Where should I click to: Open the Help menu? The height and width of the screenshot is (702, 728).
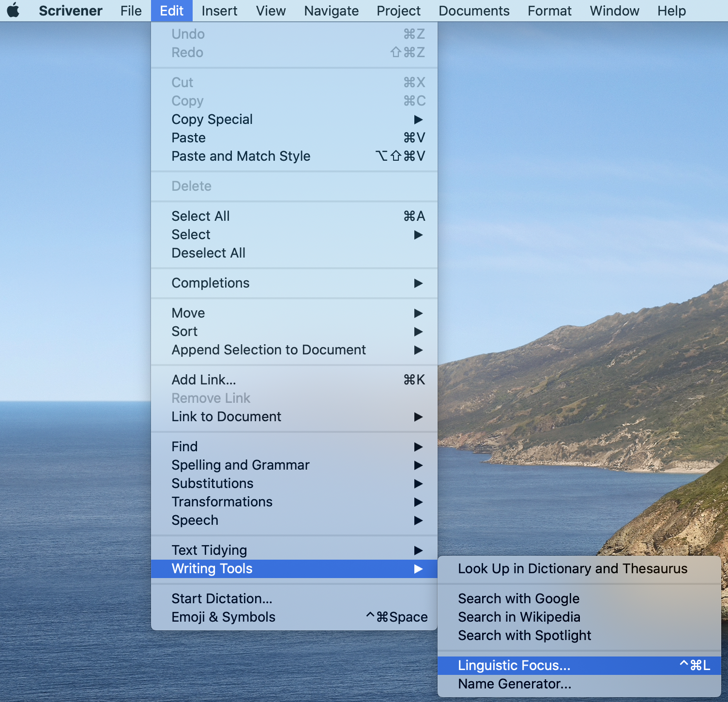coord(671,11)
